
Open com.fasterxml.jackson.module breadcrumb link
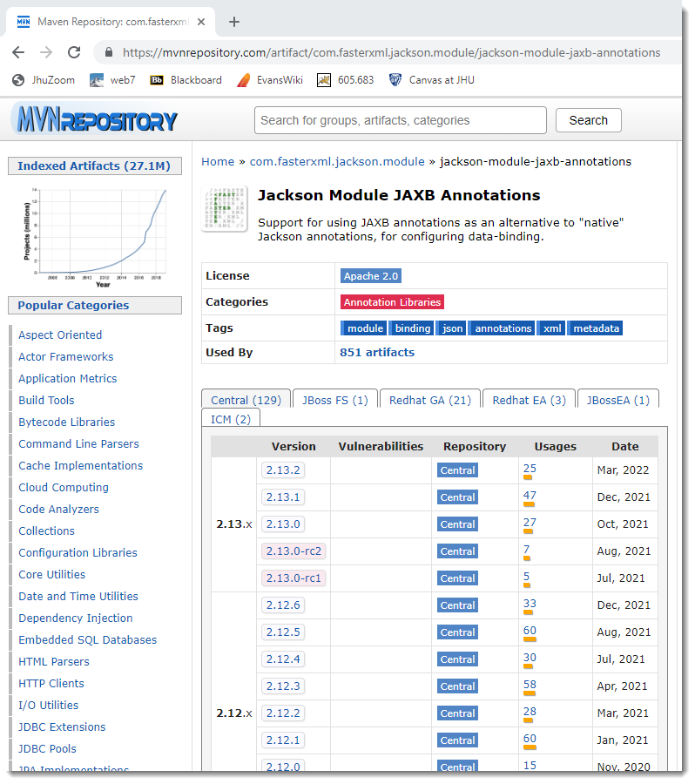(337, 162)
